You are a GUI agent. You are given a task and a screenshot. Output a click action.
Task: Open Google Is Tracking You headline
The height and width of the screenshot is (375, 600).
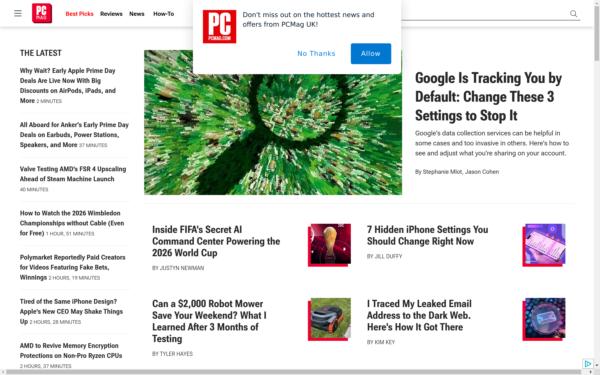click(488, 97)
